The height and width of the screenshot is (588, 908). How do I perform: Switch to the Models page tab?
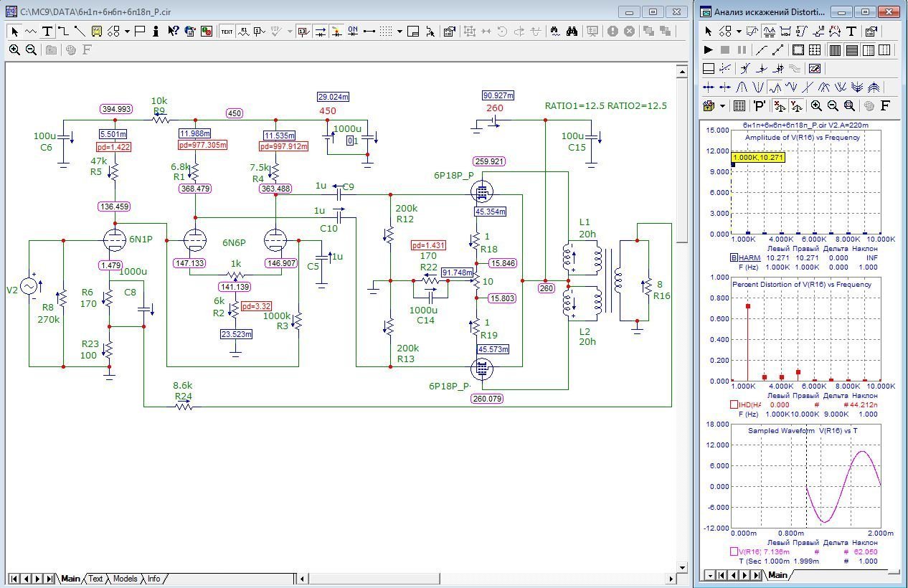tap(125, 579)
